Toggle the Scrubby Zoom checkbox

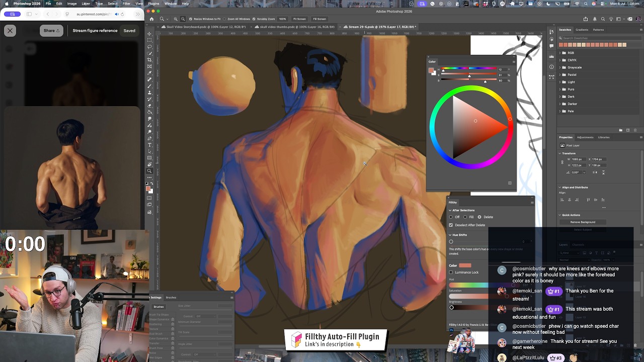pyautogui.click(x=255, y=19)
